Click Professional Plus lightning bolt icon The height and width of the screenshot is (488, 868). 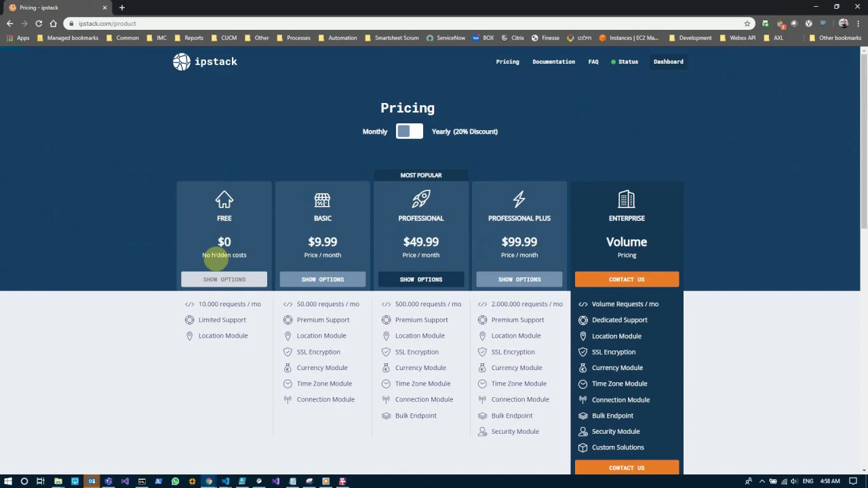click(x=519, y=199)
